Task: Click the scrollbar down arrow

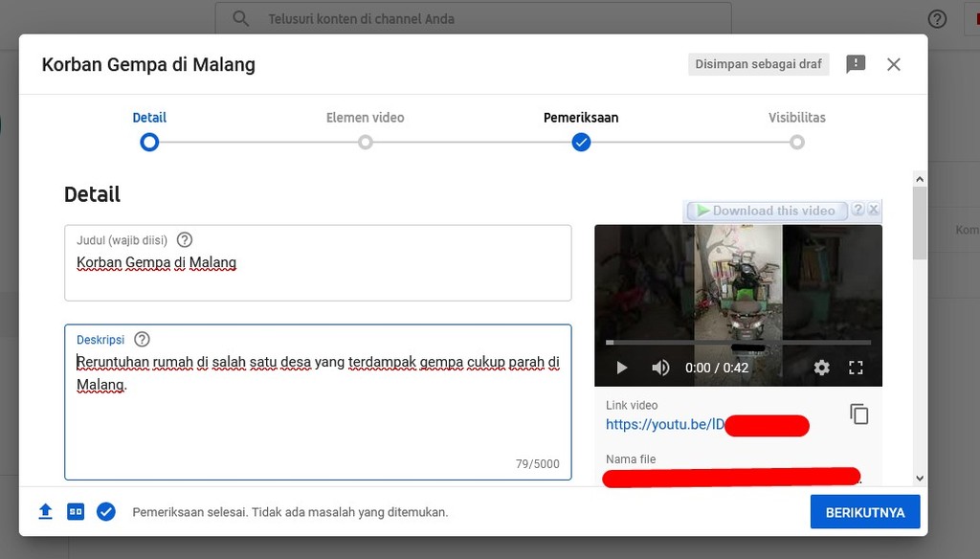Action: [x=920, y=479]
